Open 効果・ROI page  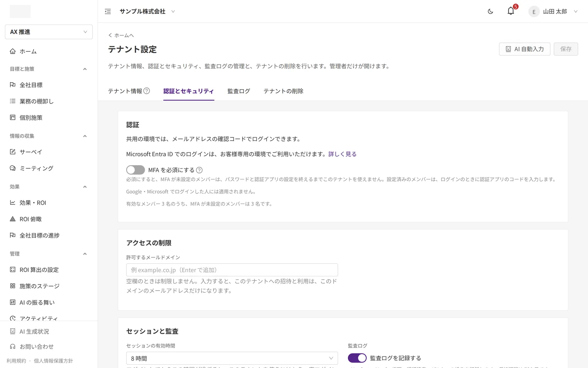click(49, 203)
